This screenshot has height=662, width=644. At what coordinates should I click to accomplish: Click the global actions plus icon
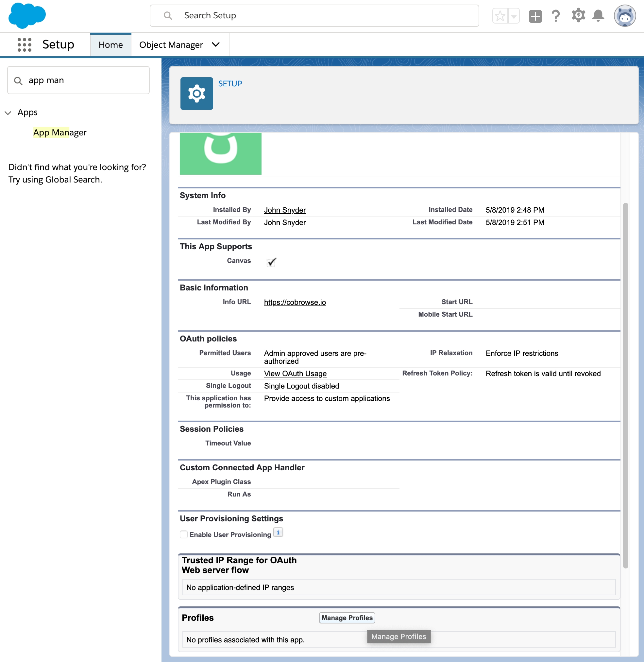coord(535,16)
